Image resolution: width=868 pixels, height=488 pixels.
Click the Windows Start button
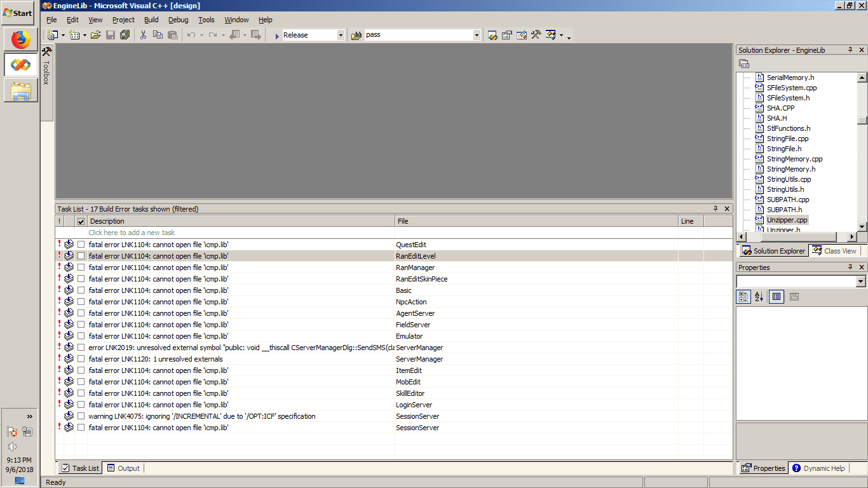pos(18,13)
